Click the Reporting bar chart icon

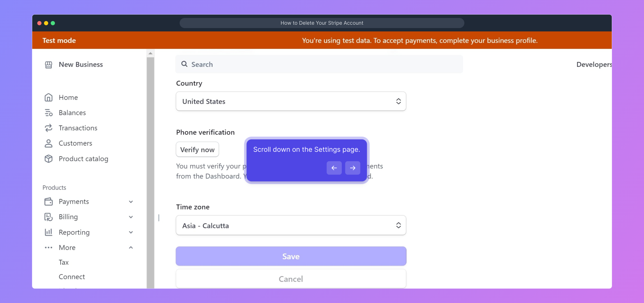pyautogui.click(x=48, y=232)
